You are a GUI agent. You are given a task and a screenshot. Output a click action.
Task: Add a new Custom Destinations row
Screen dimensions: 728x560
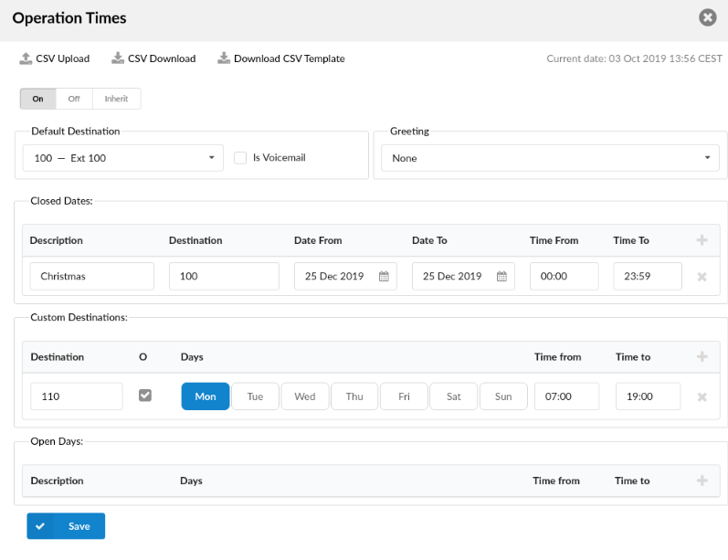point(702,356)
